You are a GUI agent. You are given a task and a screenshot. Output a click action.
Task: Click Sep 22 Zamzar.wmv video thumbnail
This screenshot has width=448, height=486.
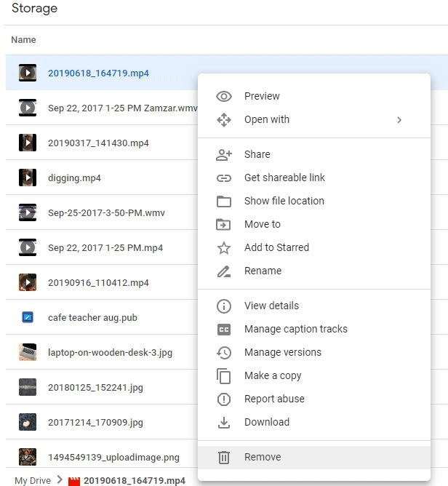click(x=28, y=108)
